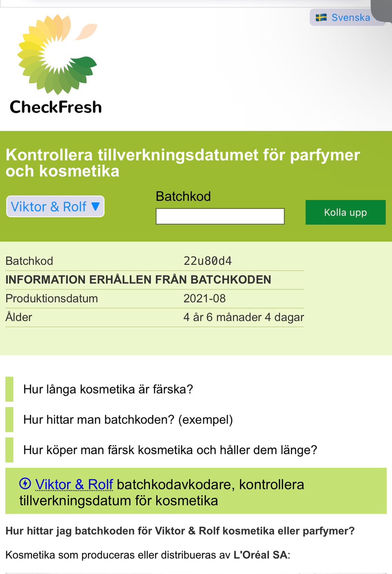
Task: Expand "Hur hittar man batchkoden? (exempel)"
Action: pyautogui.click(x=128, y=419)
